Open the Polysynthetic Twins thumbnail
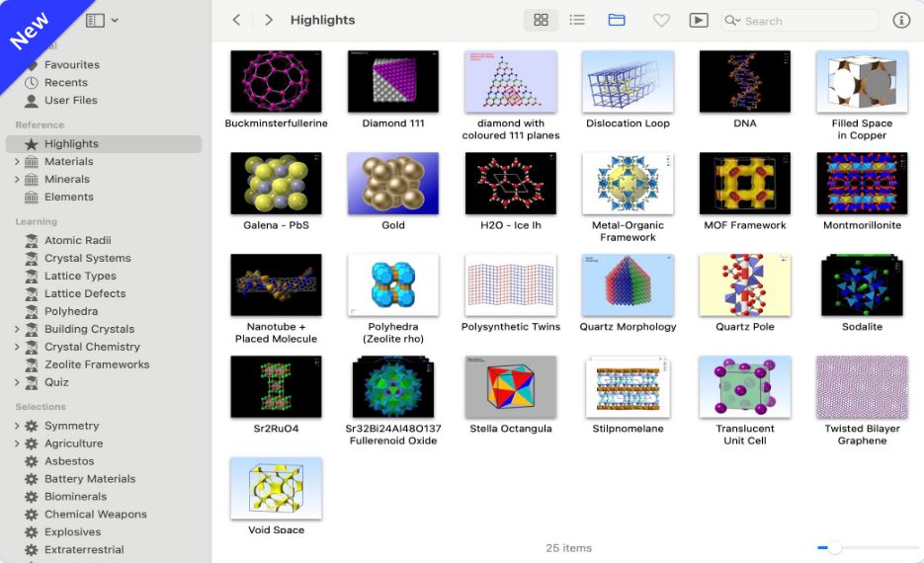 coord(510,285)
